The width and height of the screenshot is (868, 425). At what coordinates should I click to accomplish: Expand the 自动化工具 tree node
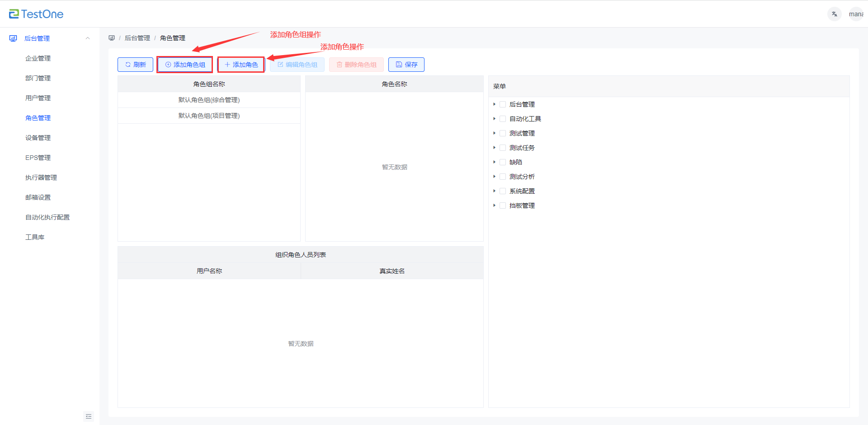pos(494,119)
